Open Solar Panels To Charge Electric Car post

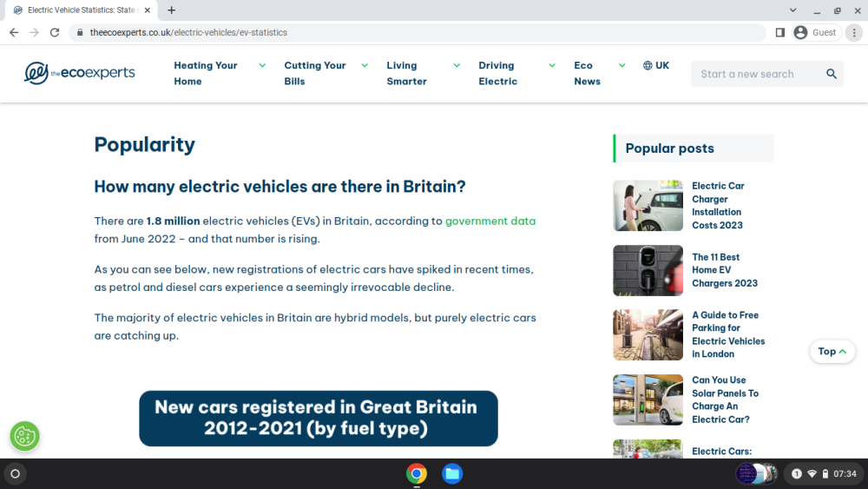click(725, 400)
